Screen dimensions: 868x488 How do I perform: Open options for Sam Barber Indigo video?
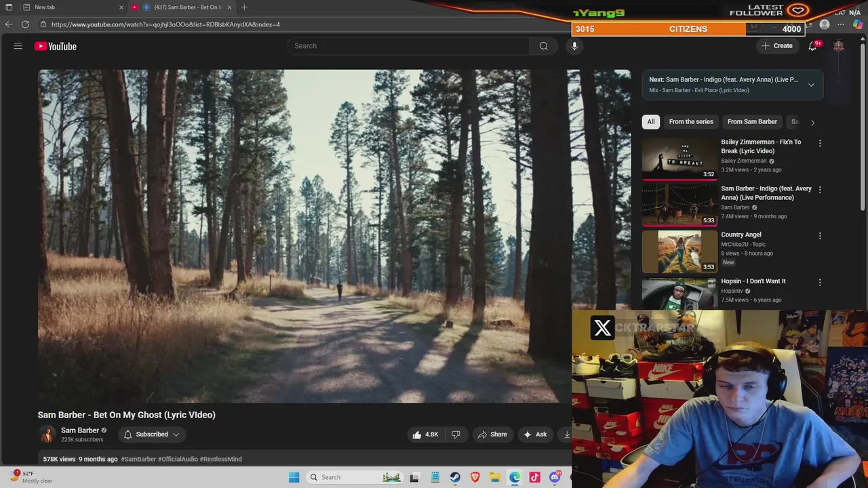pyautogui.click(x=820, y=190)
